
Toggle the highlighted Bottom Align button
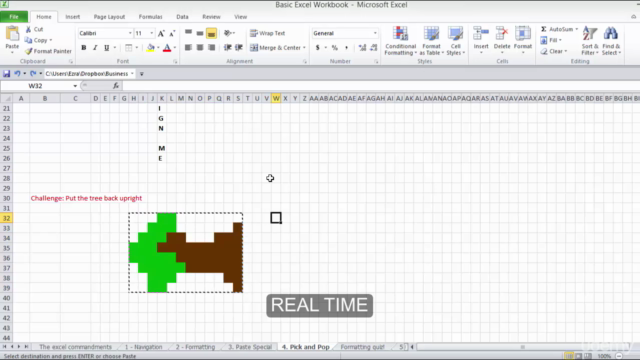coord(211,33)
